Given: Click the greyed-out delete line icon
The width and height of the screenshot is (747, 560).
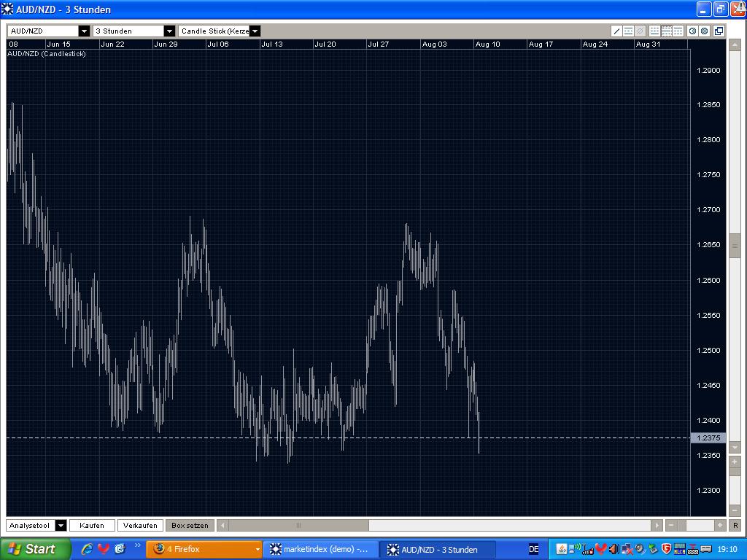Looking at the screenshot, I should pos(640,31).
